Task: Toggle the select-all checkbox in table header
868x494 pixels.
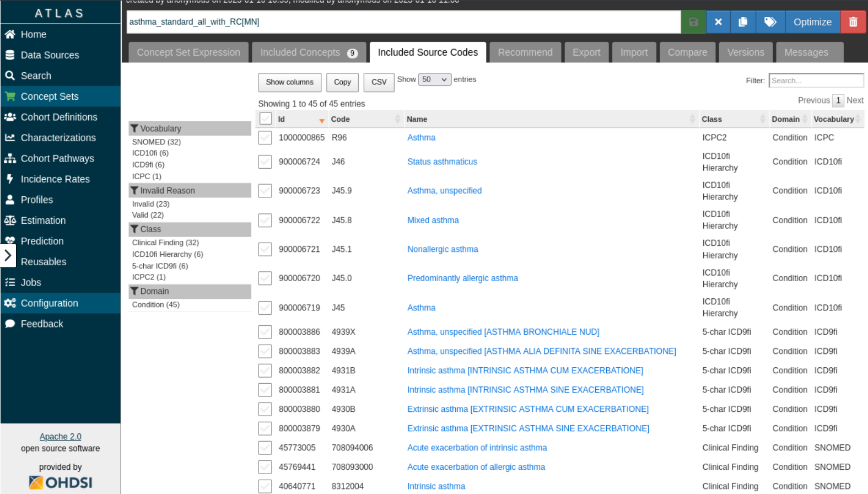Action: 266,119
